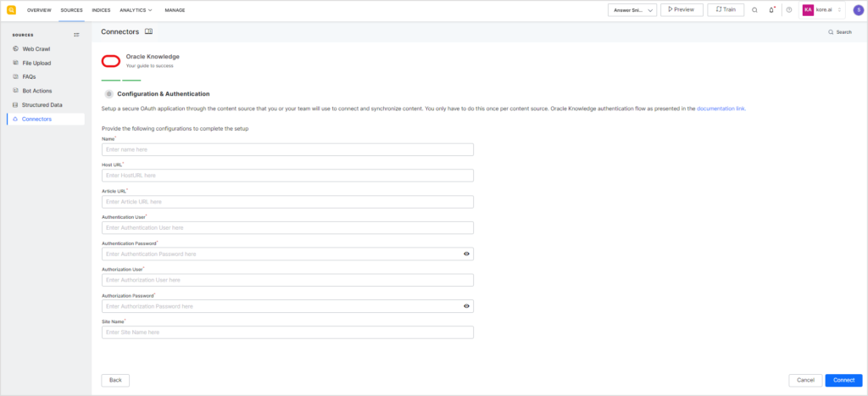The image size is (868, 396).
Task: Open the Overview tab
Action: pos(39,10)
